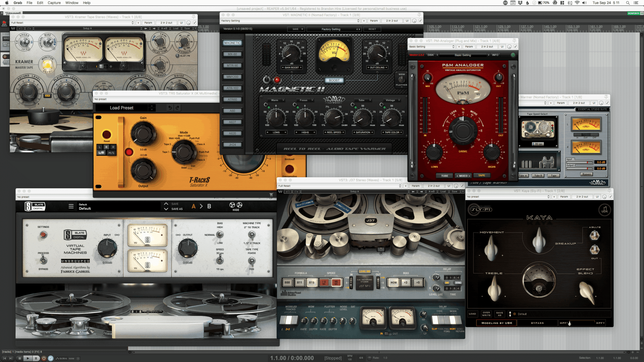The image size is (644, 362).
Task: Toggle the Repeat loop button in transport
Action: [51, 358]
